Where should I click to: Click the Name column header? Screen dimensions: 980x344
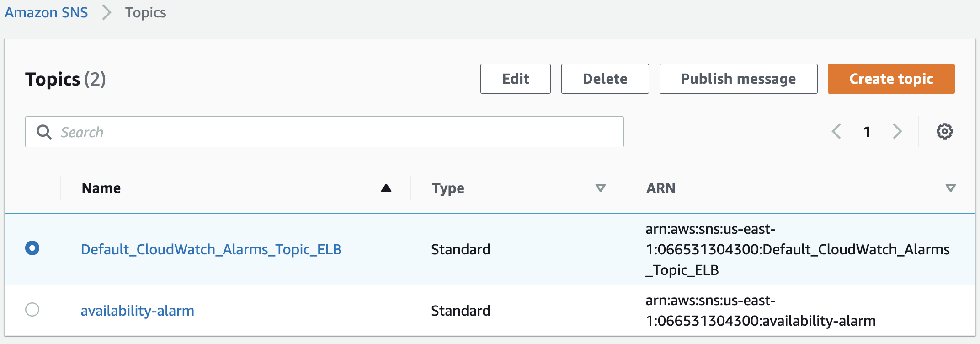[x=101, y=188]
